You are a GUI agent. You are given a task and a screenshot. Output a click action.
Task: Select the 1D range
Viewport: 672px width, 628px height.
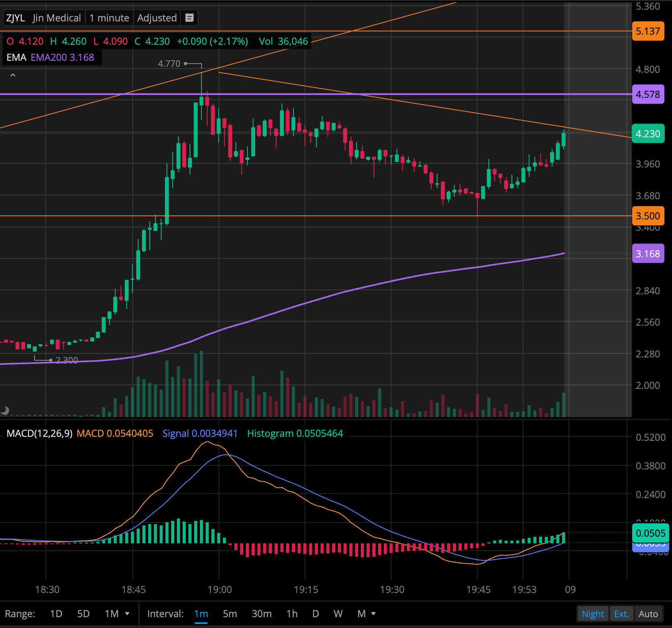(x=56, y=614)
